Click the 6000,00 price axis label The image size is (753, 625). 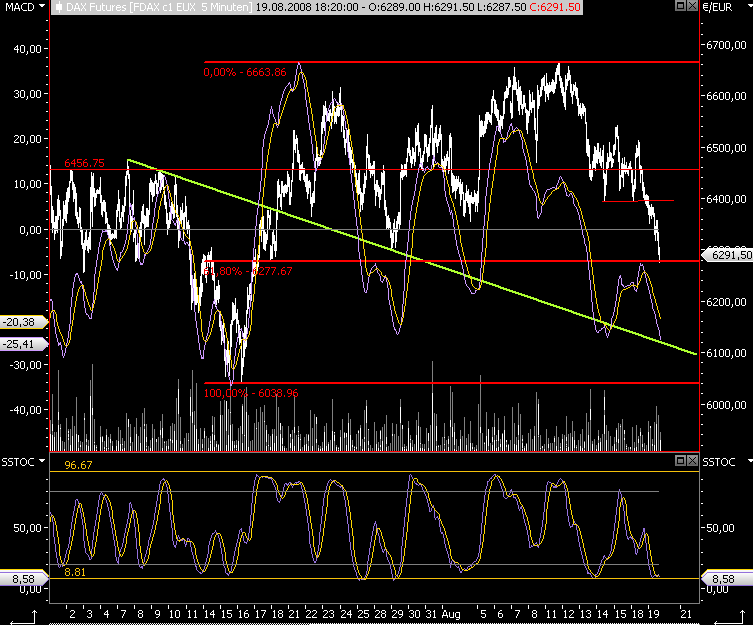[726, 405]
